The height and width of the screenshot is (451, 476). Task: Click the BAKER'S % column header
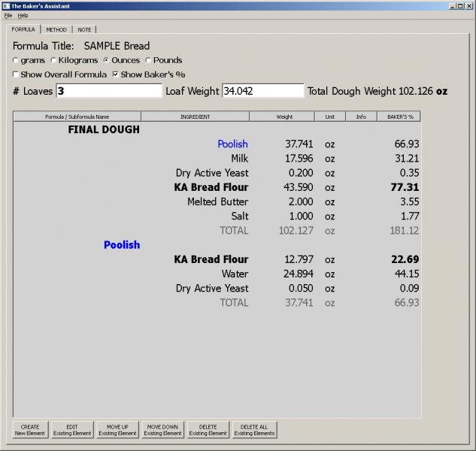tap(399, 117)
